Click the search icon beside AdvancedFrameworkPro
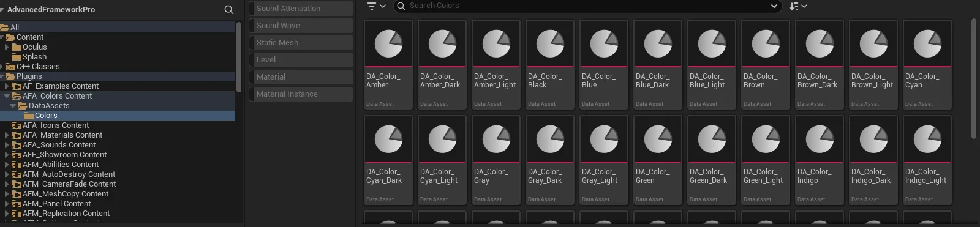Screen dimensions: 980x227 pos(229,10)
